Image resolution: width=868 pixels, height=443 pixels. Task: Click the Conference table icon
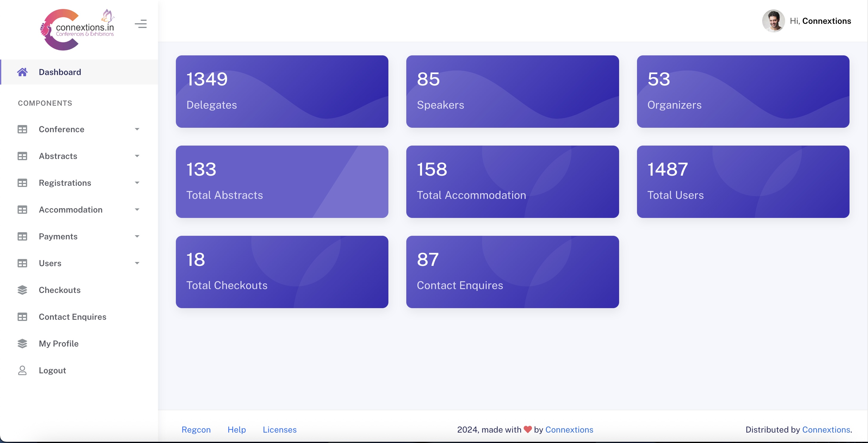click(22, 129)
